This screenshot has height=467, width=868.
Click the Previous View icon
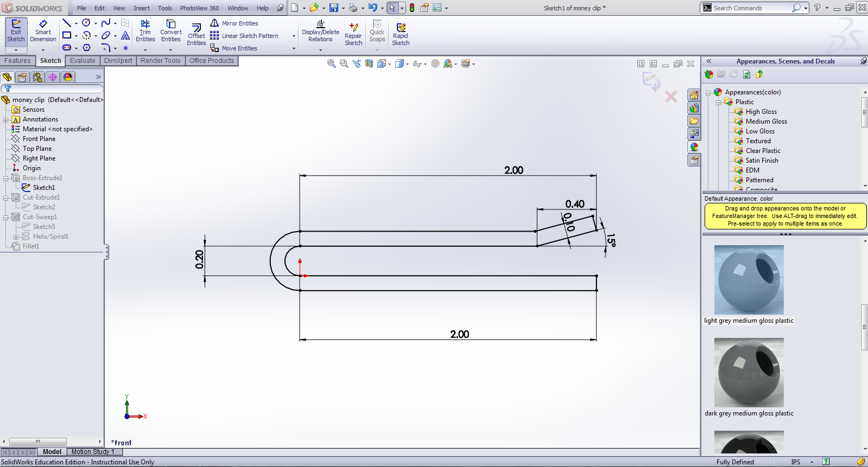357,63
